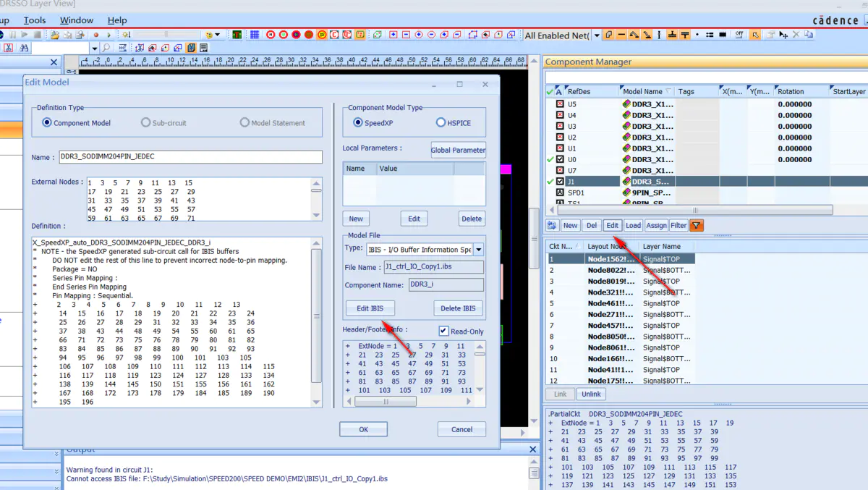Click the scissors cut icon in second toolbar
This screenshot has width=868, height=490.
pyautogui.click(x=8, y=48)
